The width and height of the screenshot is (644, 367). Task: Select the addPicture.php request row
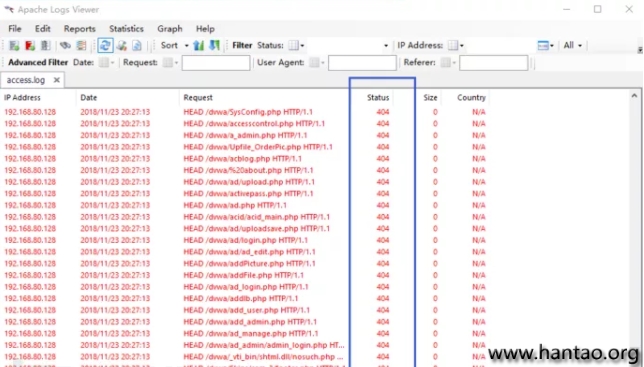click(245, 264)
